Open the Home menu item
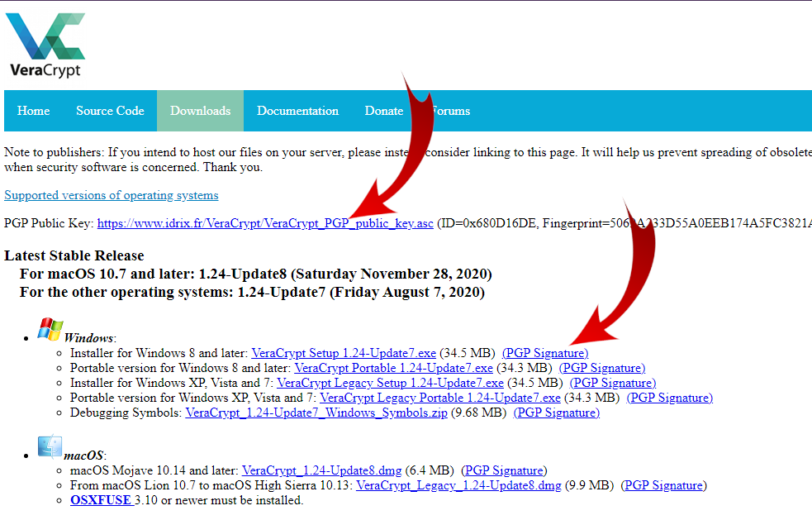The height and width of the screenshot is (520, 812). click(x=34, y=111)
